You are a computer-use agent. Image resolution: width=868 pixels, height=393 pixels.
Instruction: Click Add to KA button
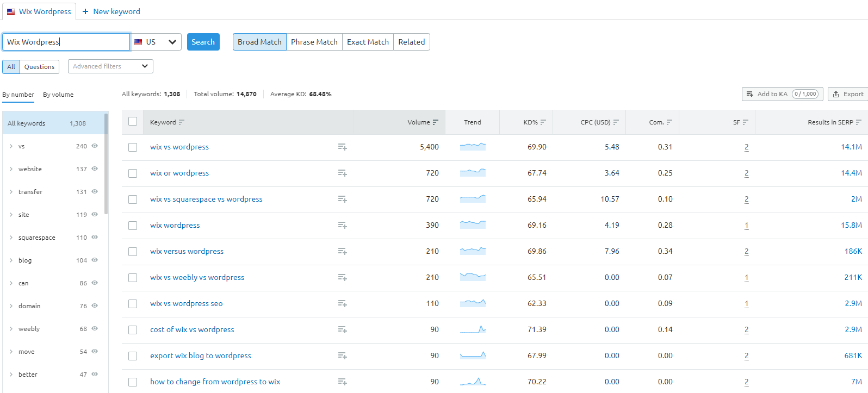[x=783, y=94]
